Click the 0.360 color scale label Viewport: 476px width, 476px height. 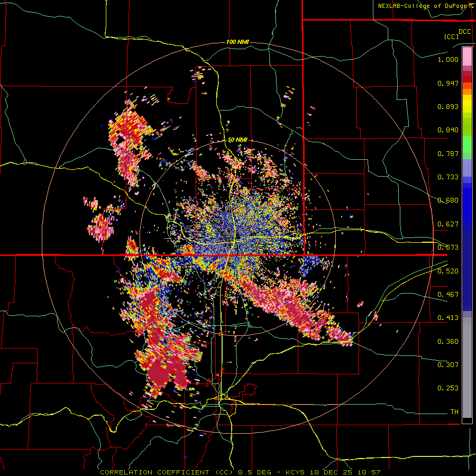(448, 342)
